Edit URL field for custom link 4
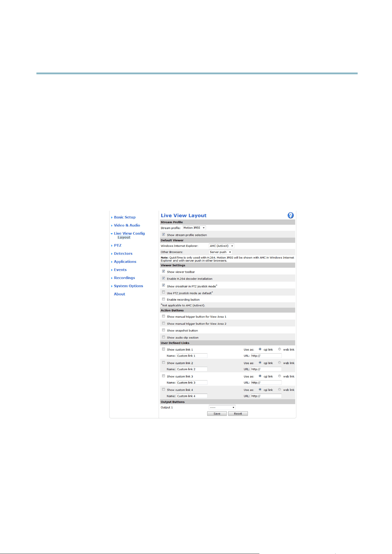 [x=266, y=396]
